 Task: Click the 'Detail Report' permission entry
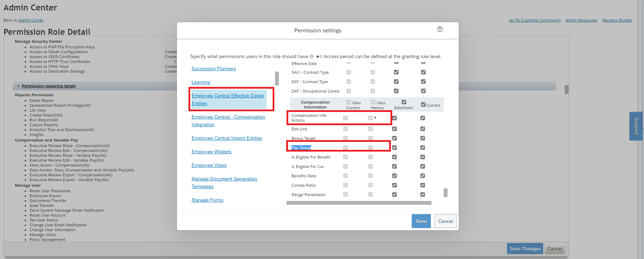coord(41,100)
